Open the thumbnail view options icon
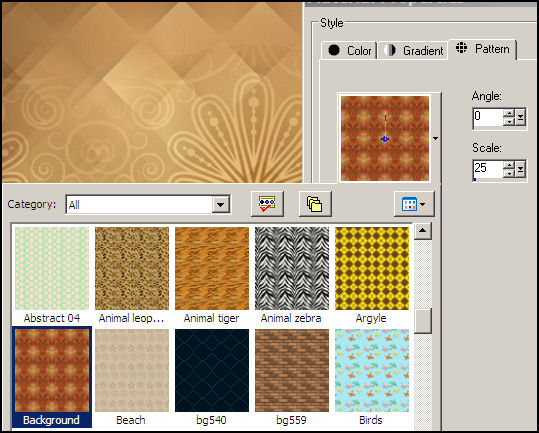The width and height of the screenshot is (539, 433). [x=414, y=204]
